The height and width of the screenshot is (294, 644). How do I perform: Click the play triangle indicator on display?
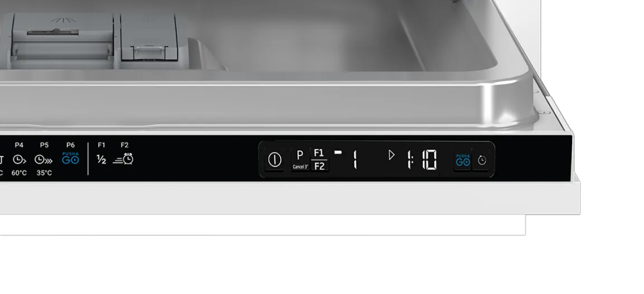pyautogui.click(x=391, y=155)
